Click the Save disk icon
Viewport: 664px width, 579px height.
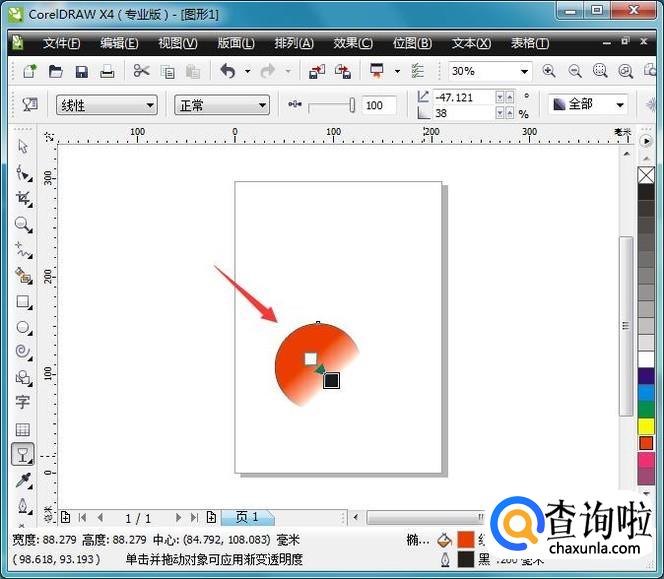[81, 72]
